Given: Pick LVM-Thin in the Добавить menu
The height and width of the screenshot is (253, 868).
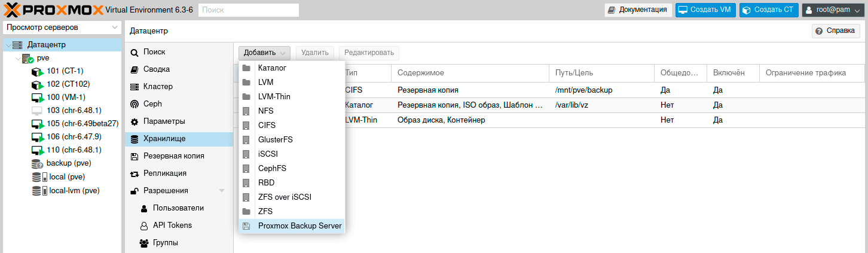Looking at the screenshot, I should point(274,97).
